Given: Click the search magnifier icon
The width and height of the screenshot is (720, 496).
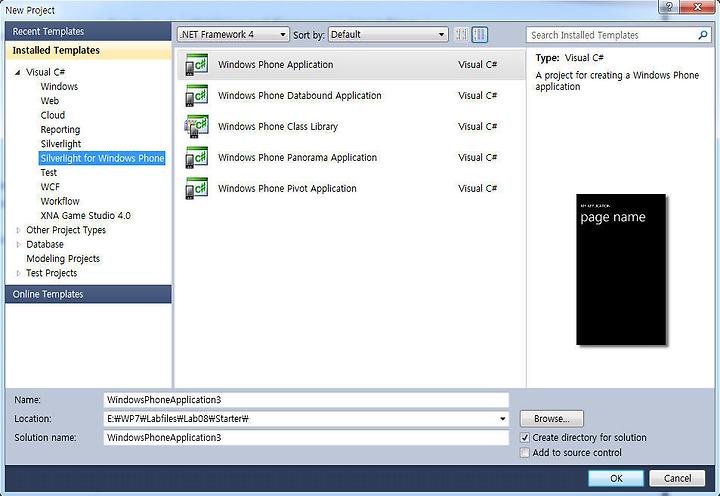Looking at the screenshot, I should tap(703, 35).
